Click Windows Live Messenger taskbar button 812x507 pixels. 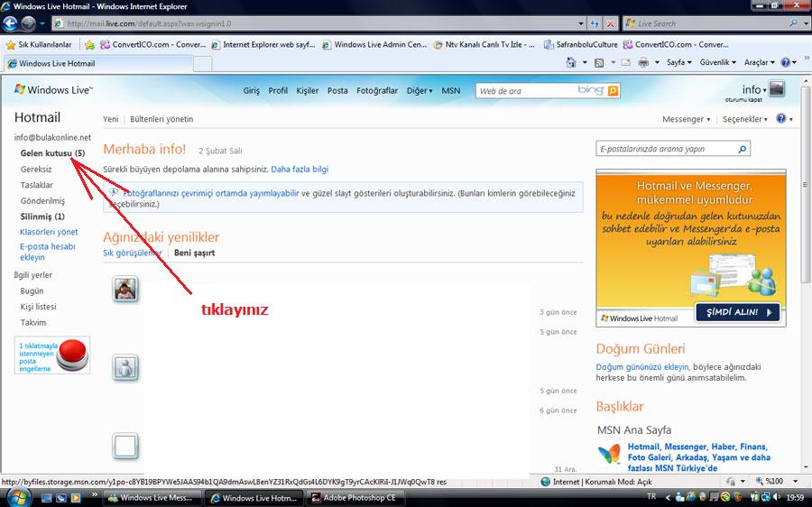pos(152,498)
